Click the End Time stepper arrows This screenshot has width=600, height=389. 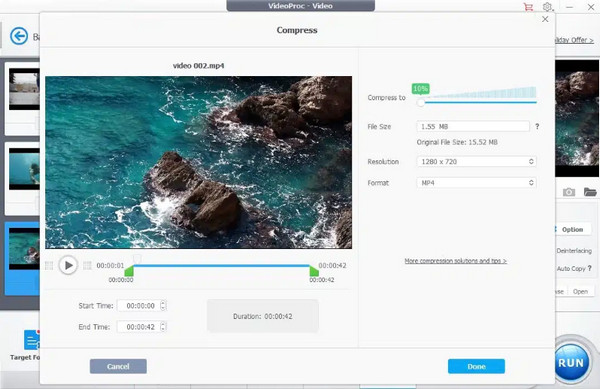click(x=163, y=327)
